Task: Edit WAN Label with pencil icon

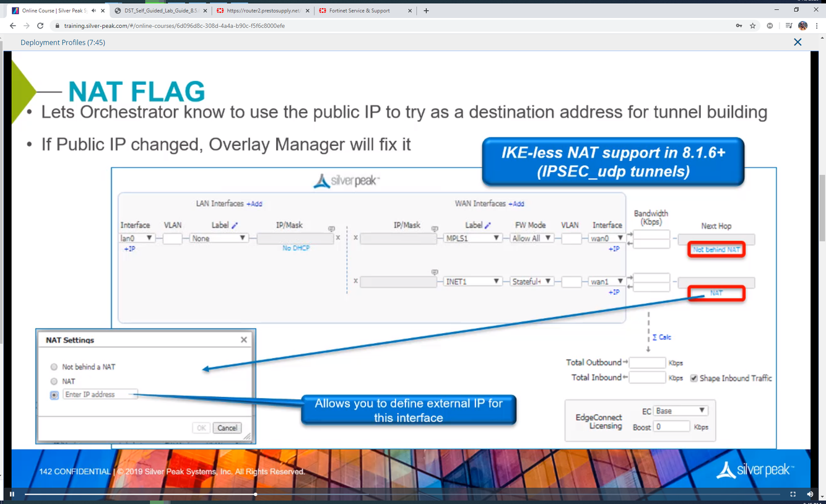Action: tap(487, 225)
